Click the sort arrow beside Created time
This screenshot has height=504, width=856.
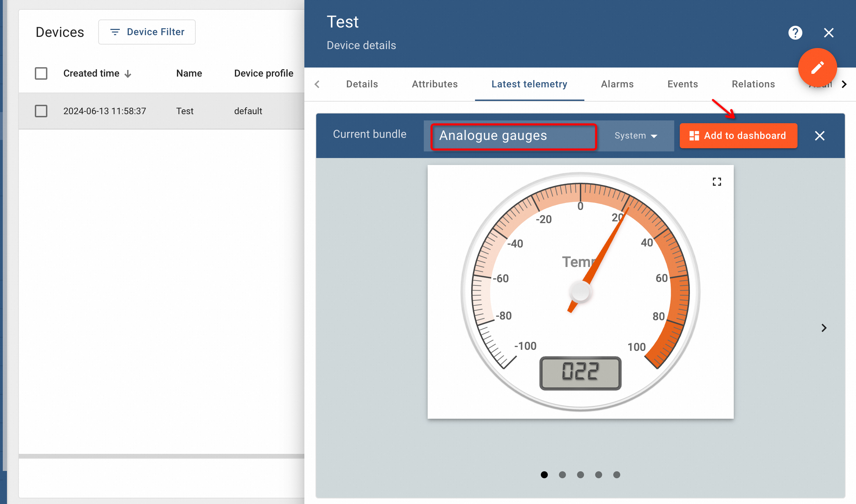[x=128, y=74]
